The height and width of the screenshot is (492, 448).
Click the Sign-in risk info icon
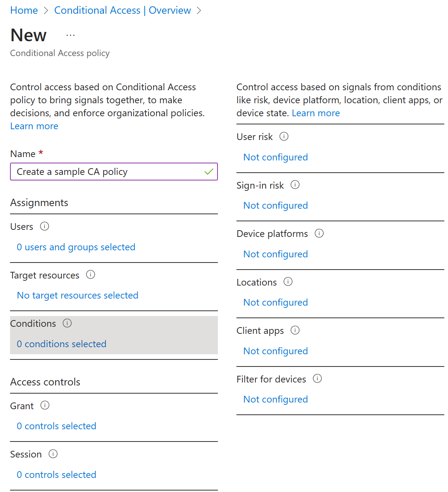pyautogui.click(x=295, y=185)
